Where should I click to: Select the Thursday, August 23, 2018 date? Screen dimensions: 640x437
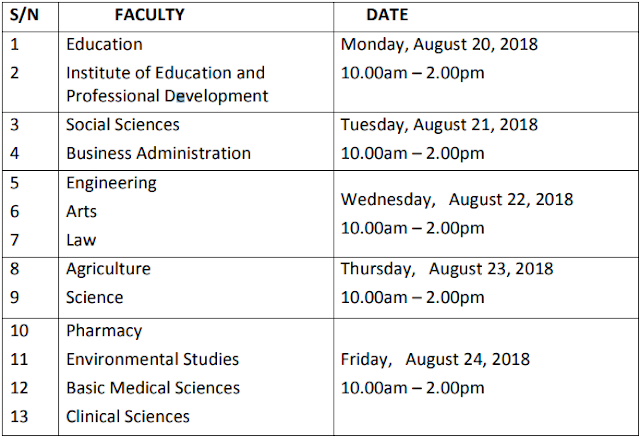446,269
